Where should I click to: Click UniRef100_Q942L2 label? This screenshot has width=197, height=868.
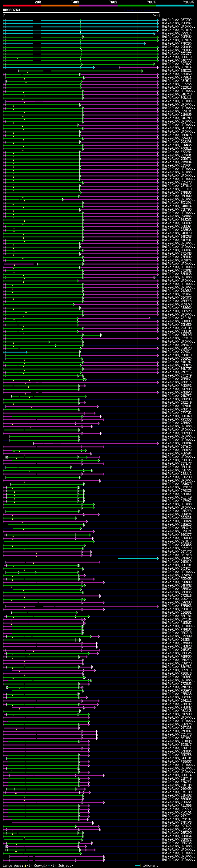[x=177, y=700]
